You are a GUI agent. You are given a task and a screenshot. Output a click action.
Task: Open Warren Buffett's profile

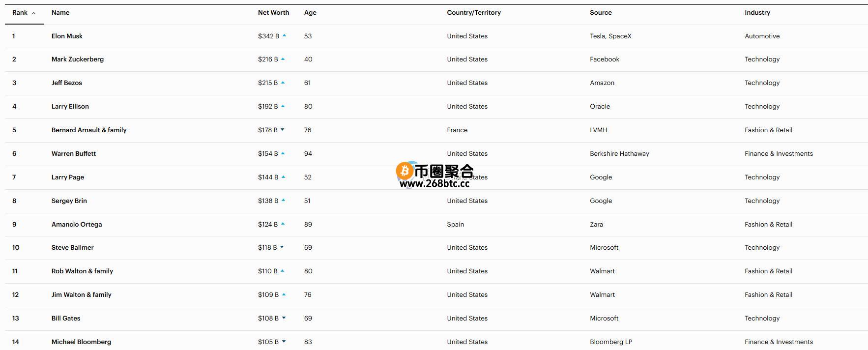coord(74,154)
